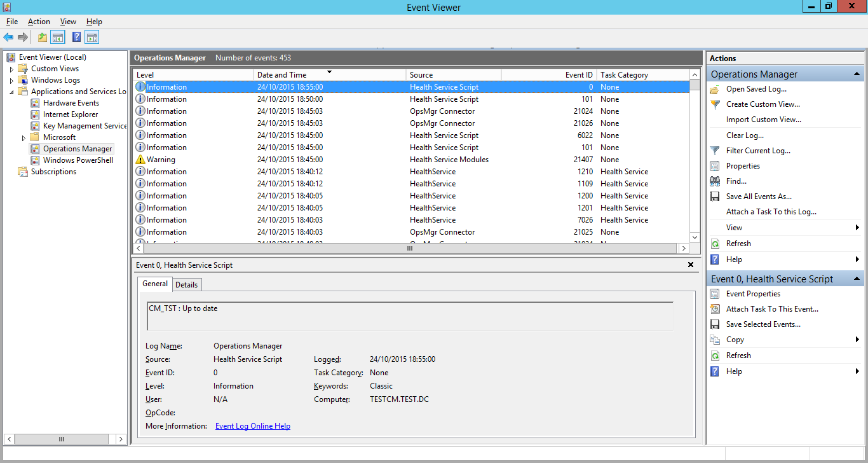
Task: Close the event preview pane
Action: tap(691, 265)
